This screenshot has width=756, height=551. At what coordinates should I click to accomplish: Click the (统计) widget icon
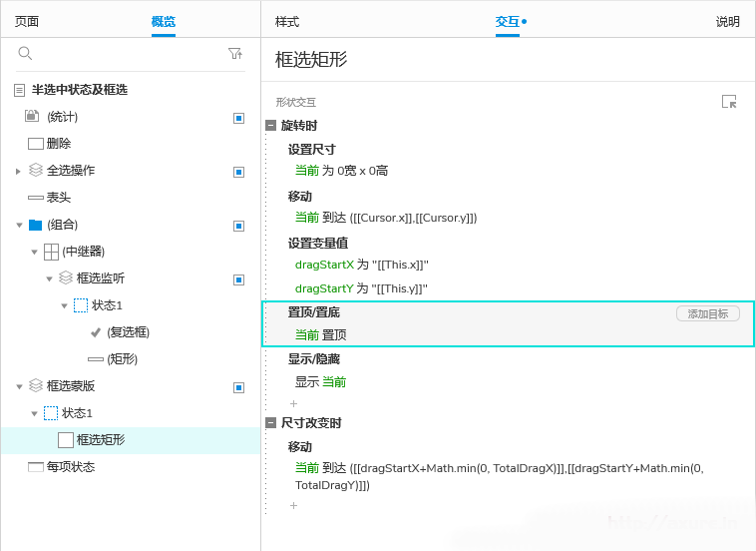pyautogui.click(x=32, y=116)
